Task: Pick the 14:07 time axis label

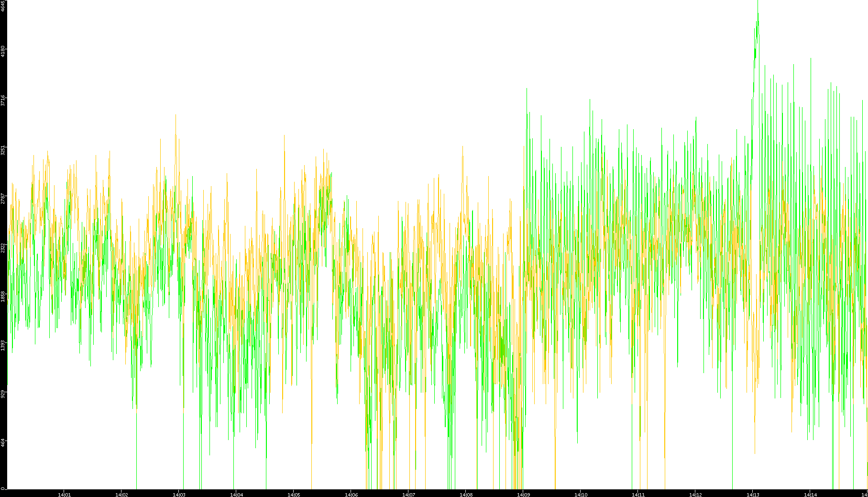Action: [408, 495]
